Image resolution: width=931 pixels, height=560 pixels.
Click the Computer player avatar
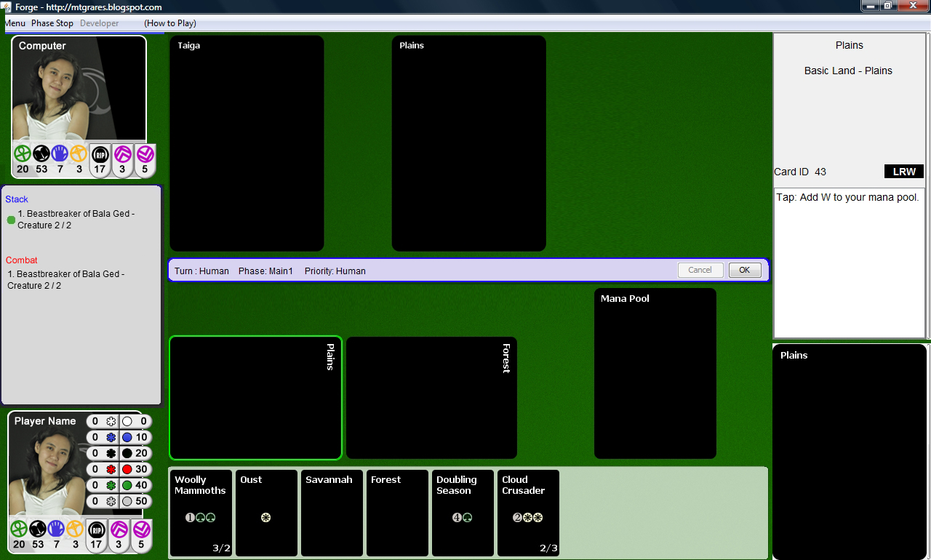coord(79,89)
